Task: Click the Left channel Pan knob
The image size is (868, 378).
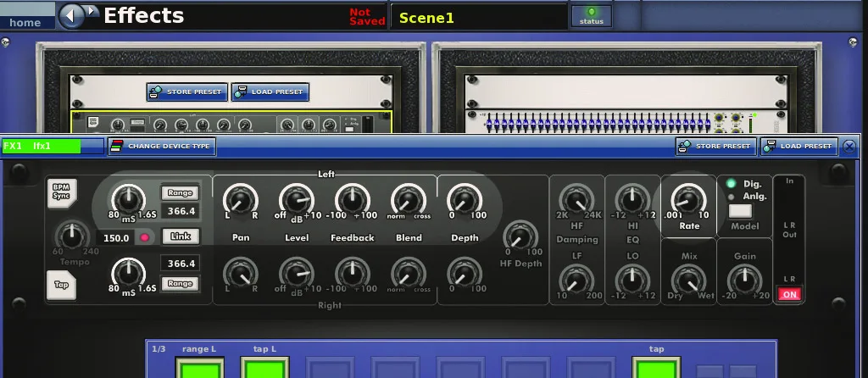Action: point(241,200)
